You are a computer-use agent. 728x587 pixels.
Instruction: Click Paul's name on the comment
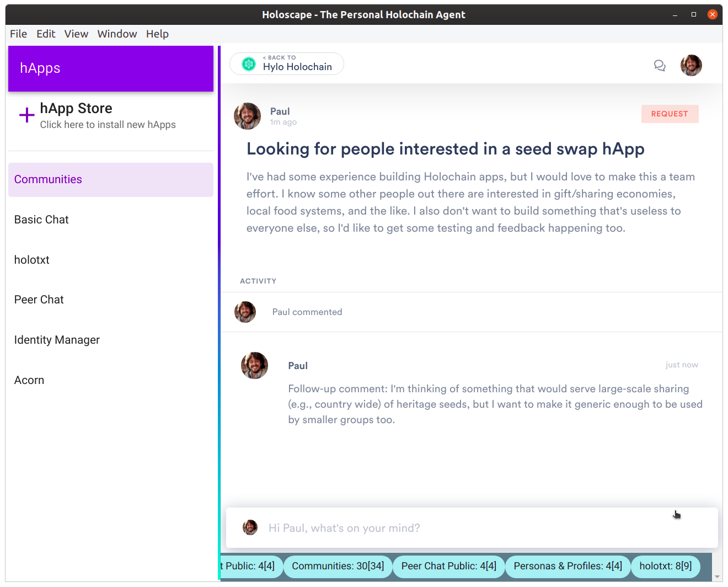click(298, 366)
